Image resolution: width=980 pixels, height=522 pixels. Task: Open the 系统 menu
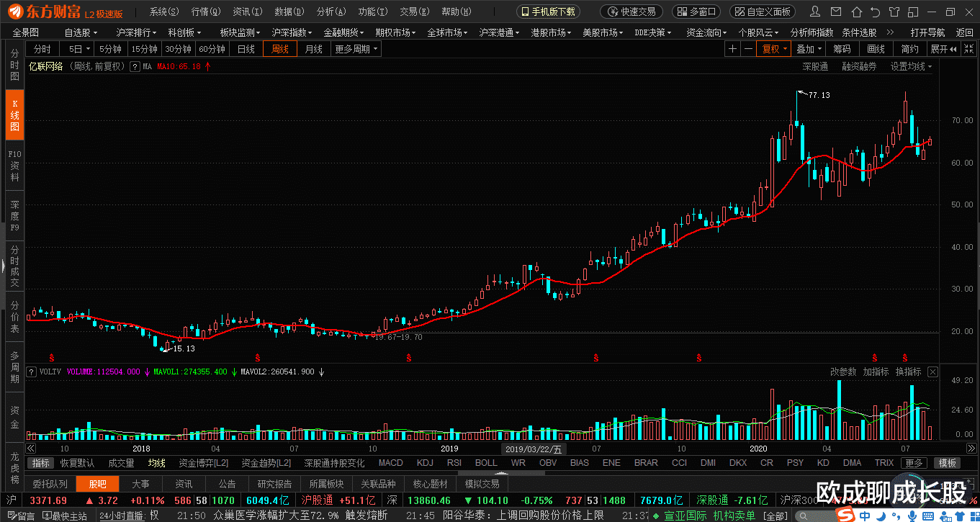pyautogui.click(x=165, y=12)
